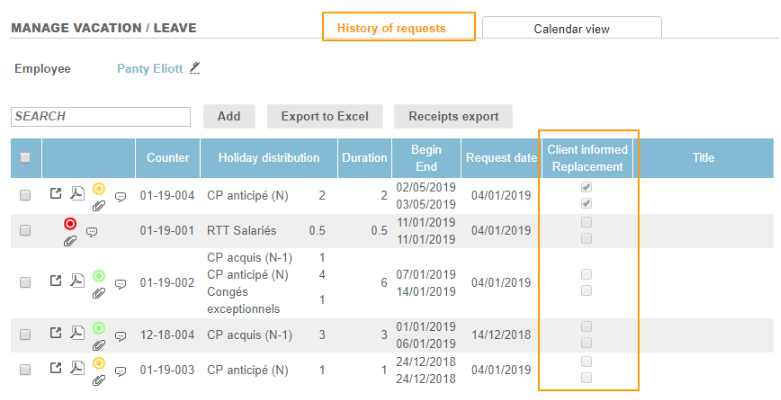Select the row checkbox for request 01-19-001
Viewport: 781px width, 400px height.
25,231
